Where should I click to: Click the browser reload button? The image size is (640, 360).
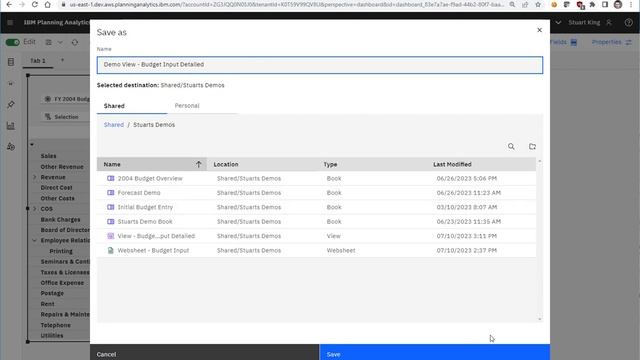35,4
